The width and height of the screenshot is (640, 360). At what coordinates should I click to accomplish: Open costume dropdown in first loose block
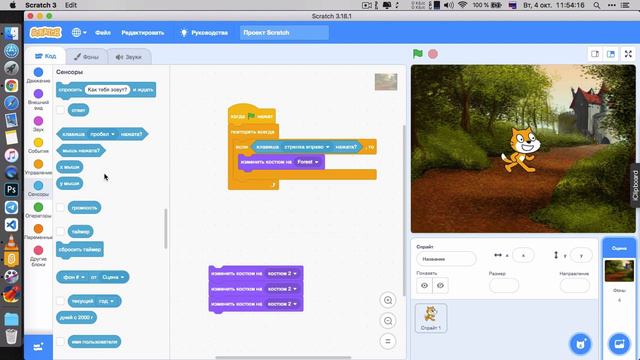click(x=282, y=273)
